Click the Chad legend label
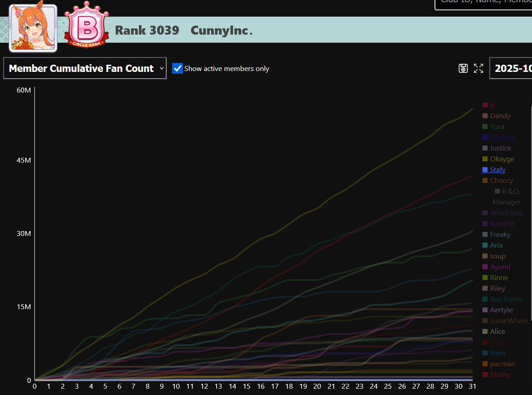Image resolution: width=532 pixels, height=395 pixels. click(498, 342)
